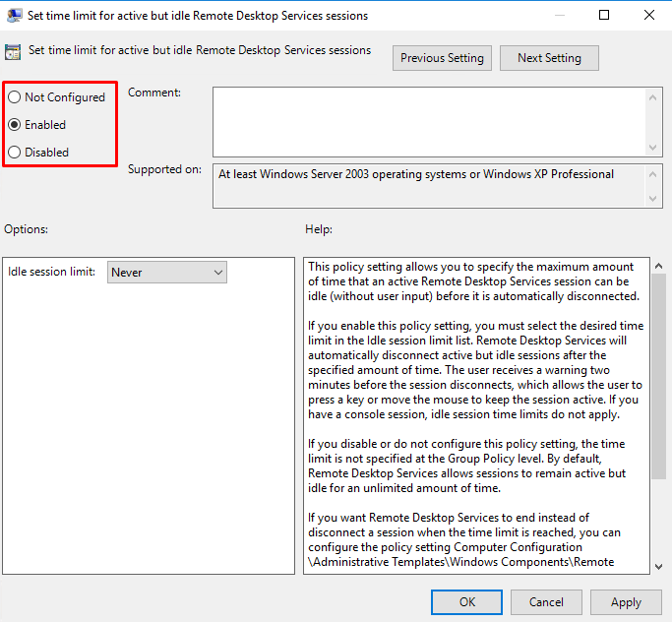Close the policy setting dialog

click(649, 15)
